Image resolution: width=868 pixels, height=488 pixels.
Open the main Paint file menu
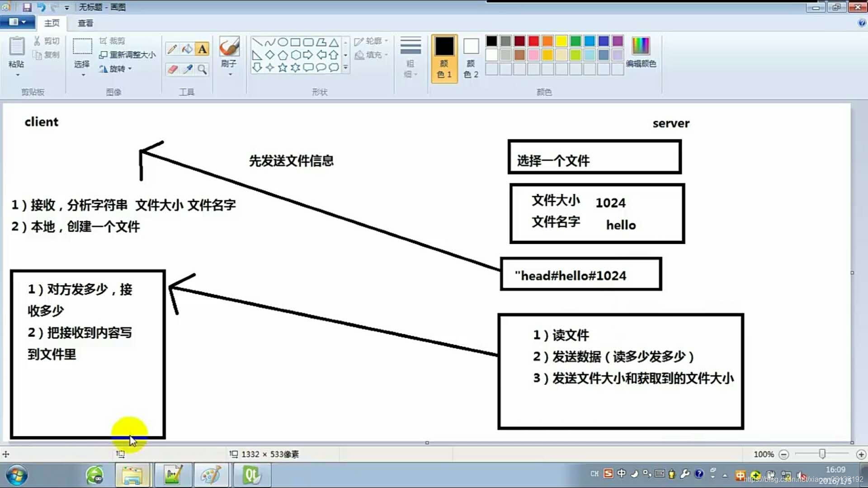pyautogui.click(x=16, y=22)
